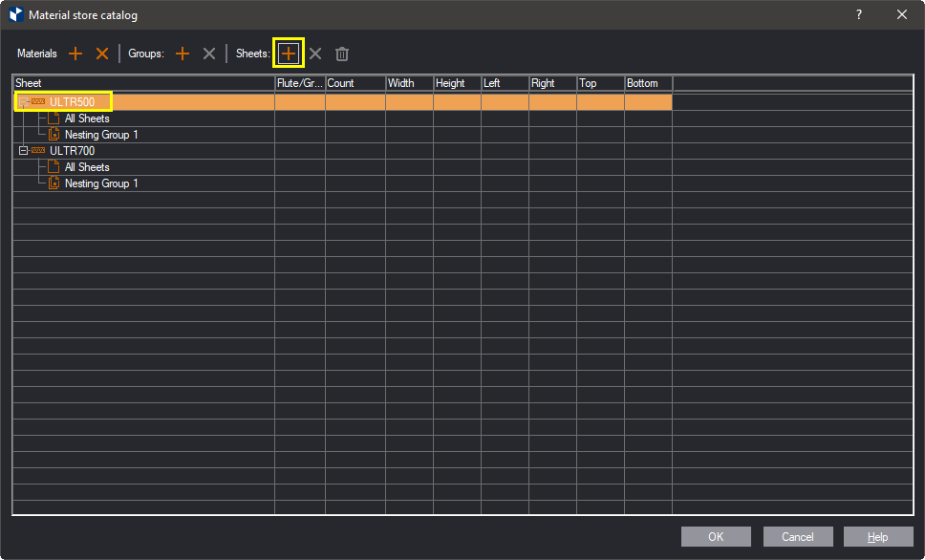Click the add material plus icon
925x560 pixels.
[75, 54]
